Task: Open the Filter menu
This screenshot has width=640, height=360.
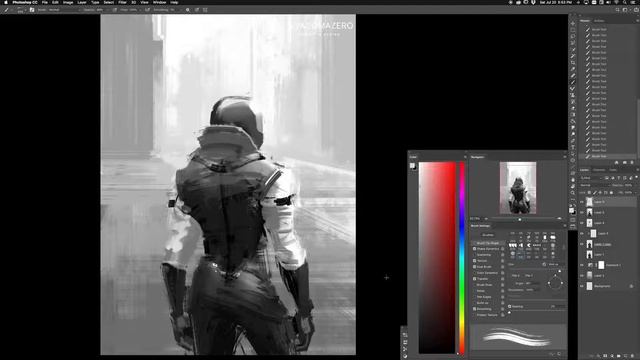Action: [x=122, y=2]
